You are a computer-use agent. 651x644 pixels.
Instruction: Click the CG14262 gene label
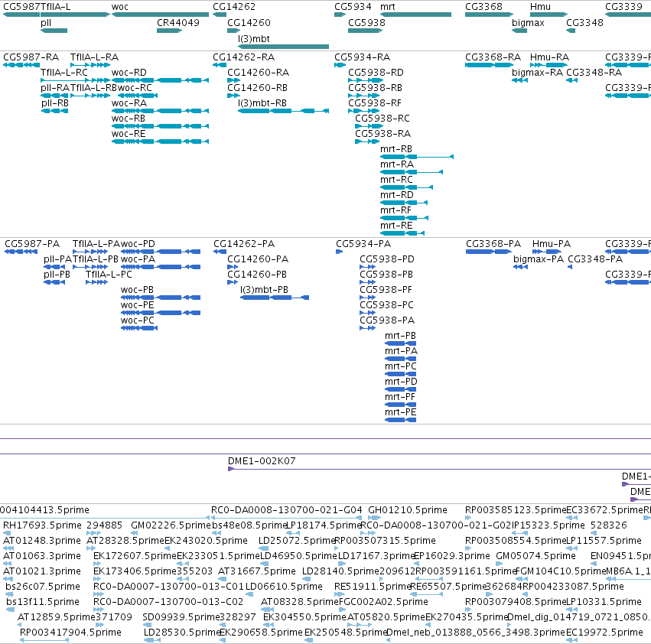click(x=234, y=7)
